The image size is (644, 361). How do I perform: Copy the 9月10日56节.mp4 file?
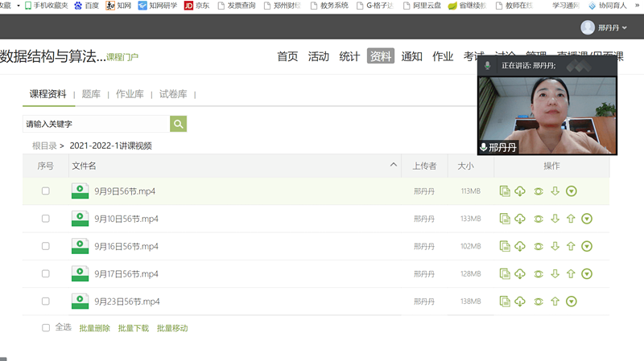pos(505,219)
